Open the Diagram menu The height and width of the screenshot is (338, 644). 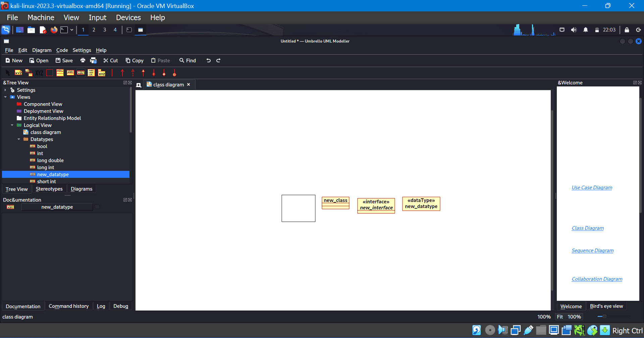pyautogui.click(x=42, y=50)
